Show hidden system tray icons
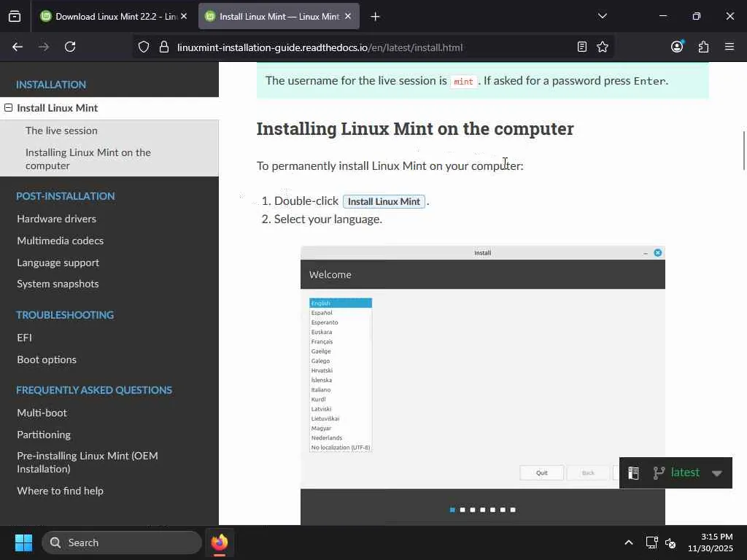Image resolution: width=747 pixels, height=560 pixels. point(629,542)
